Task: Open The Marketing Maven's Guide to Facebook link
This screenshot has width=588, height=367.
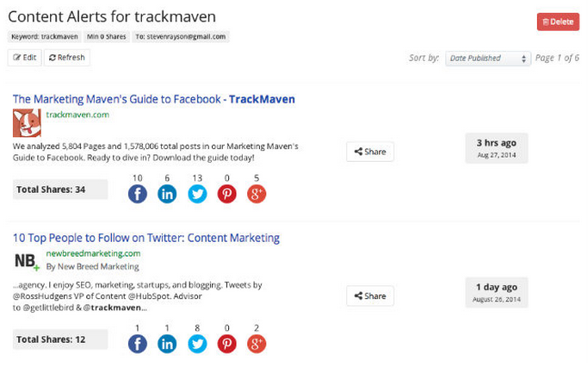Action: coord(154,99)
